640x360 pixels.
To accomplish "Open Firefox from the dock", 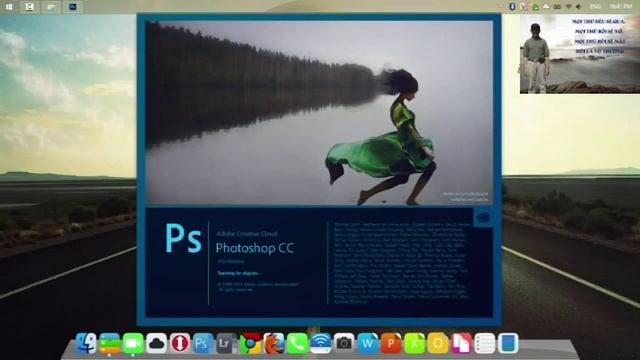I will click(x=274, y=343).
